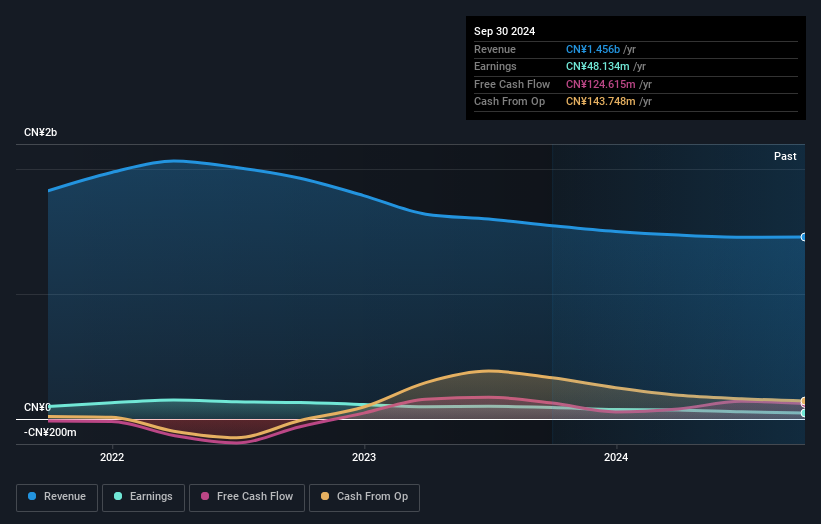Click the 2024 x-axis label
The width and height of the screenshot is (821, 524).
[616, 457]
